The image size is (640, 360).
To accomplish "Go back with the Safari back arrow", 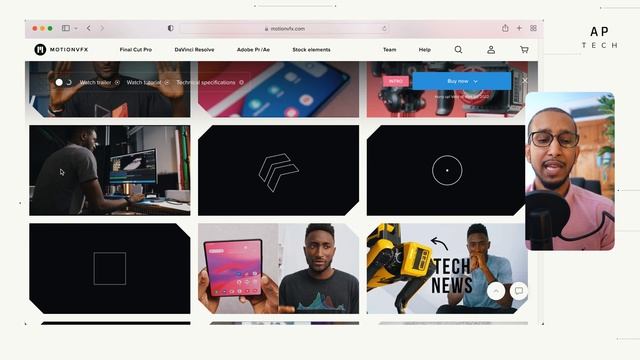I will [89, 28].
